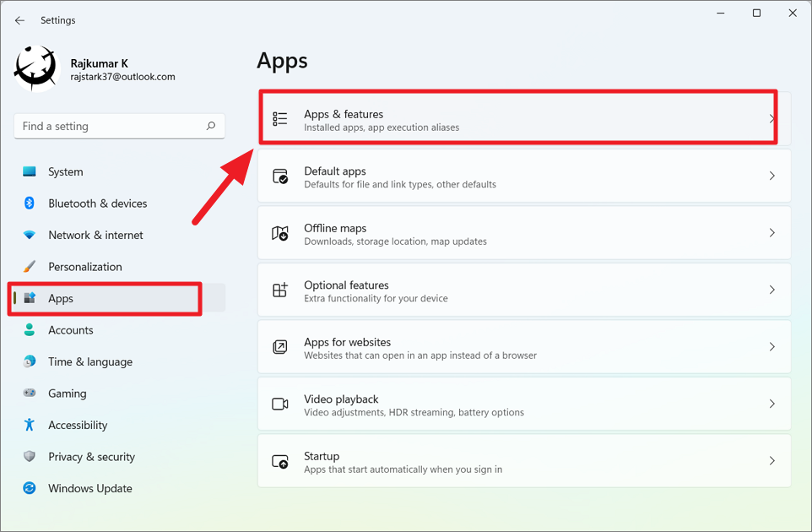The width and height of the screenshot is (812, 532).
Task: Open Accounts in the sidebar
Action: coord(71,330)
